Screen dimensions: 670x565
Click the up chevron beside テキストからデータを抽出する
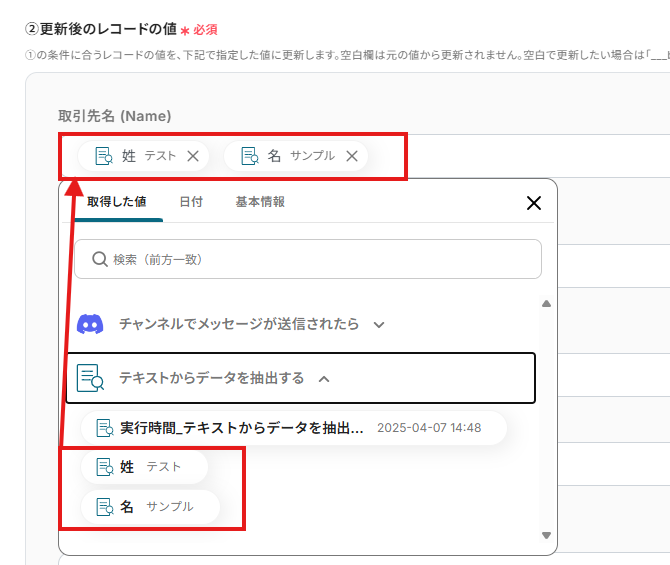[x=324, y=379]
